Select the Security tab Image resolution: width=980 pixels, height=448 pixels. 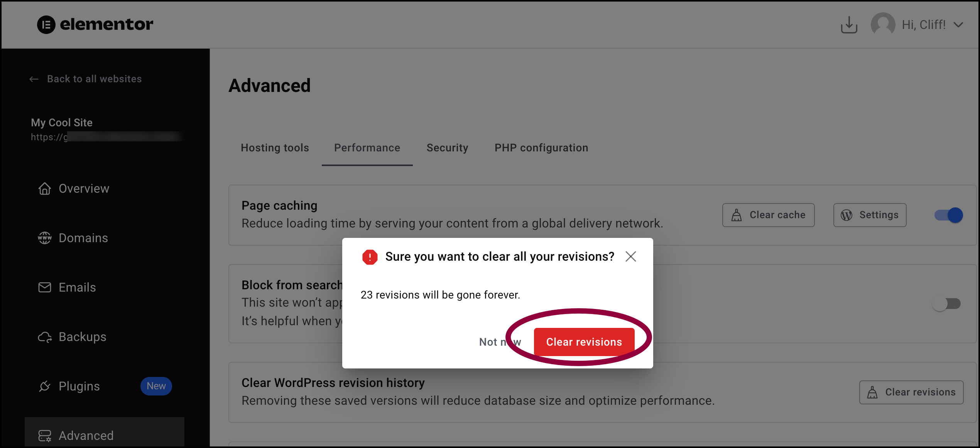click(447, 148)
